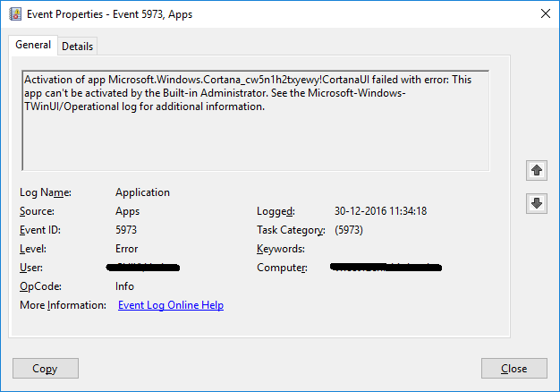Click the down arrow for next event
The width and height of the screenshot is (560, 392).
click(x=536, y=204)
